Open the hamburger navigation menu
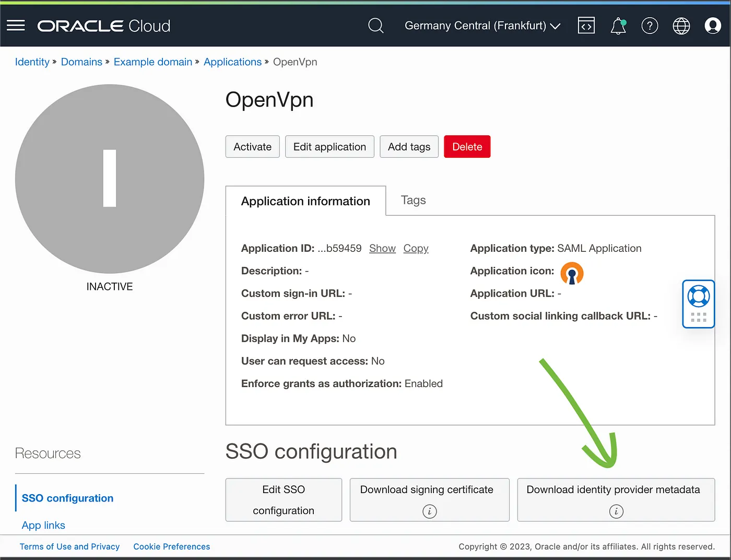731x560 pixels. (x=16, y=26)
